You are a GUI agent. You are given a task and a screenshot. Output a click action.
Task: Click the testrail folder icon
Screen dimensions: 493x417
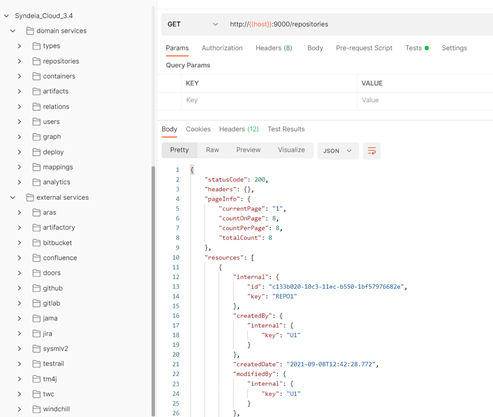[36, 364]
